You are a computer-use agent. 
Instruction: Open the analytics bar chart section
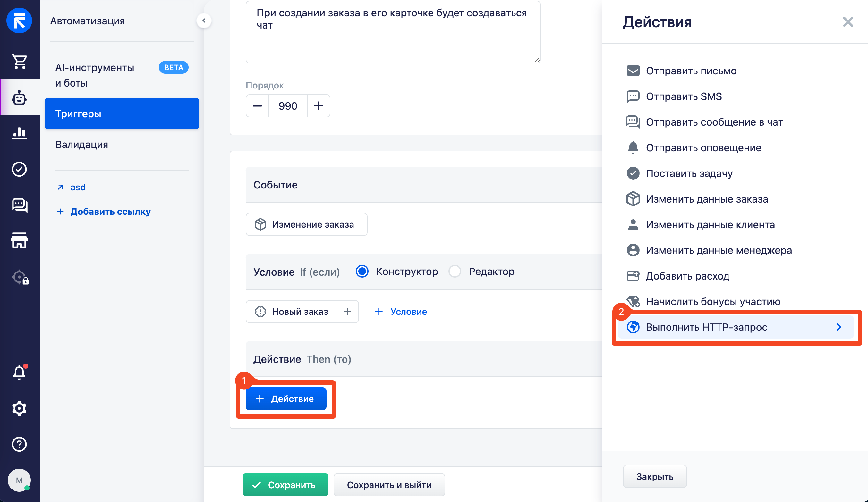coord(20,133)
